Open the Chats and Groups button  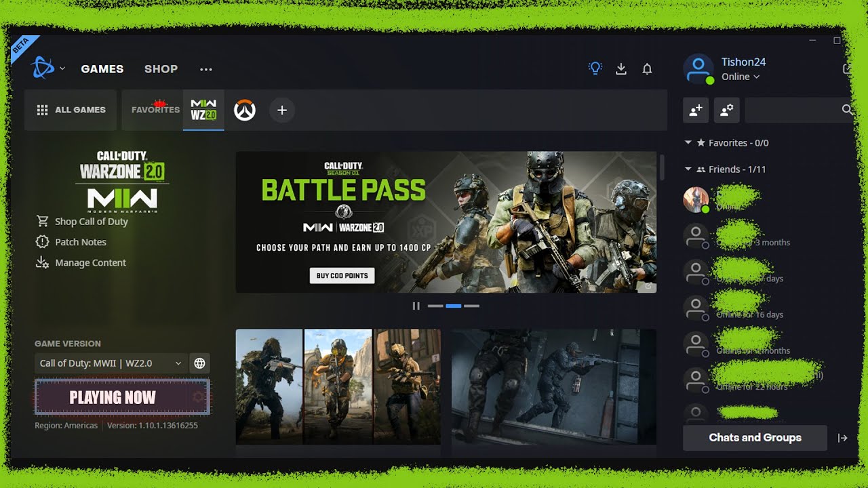tap(755, 438)
